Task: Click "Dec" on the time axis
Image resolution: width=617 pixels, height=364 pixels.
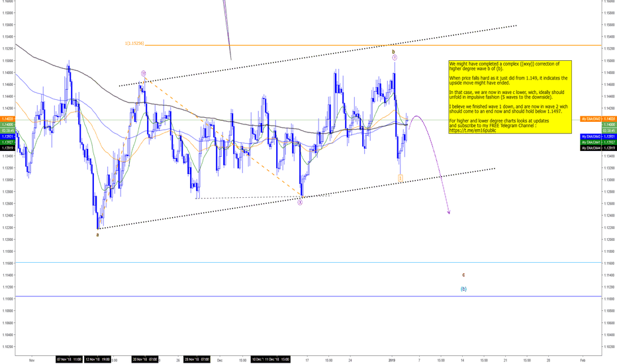Action: point(220,360)
